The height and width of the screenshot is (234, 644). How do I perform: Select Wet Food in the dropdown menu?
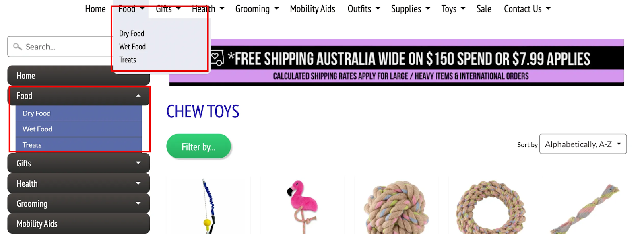point(132,47)
